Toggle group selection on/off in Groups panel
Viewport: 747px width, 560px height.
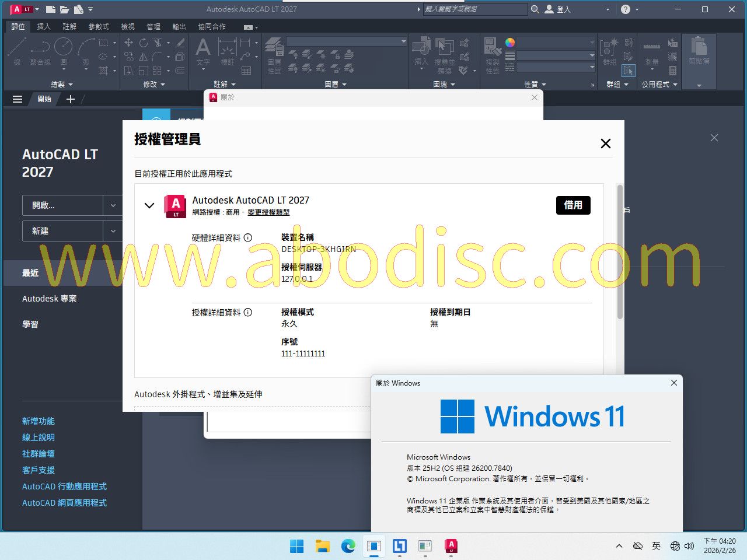pyautogui.click(x=628, y=71)
